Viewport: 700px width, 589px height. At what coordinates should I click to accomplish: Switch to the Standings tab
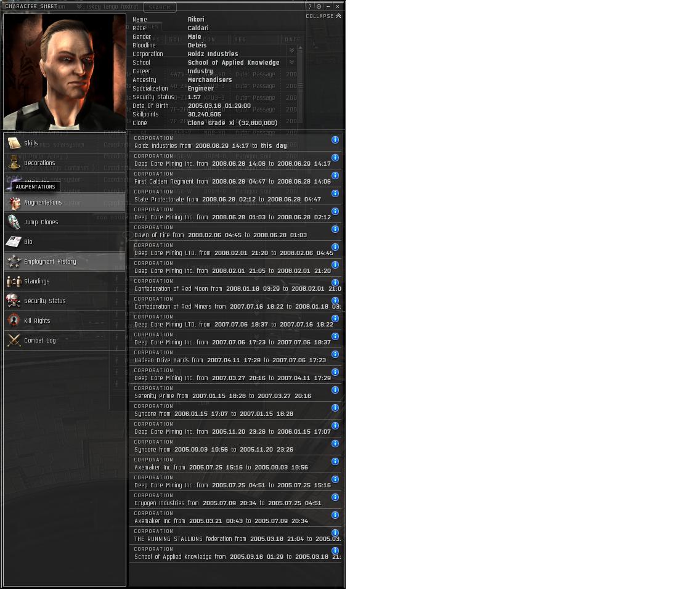(x=65, y=281)
